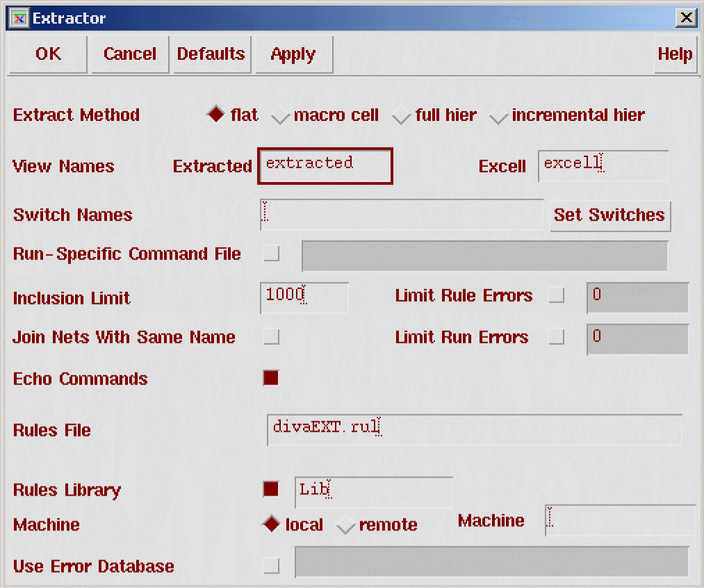Click the Rules File field with divaEXT.rul
Screen dimensions: 704x588
(475, 430)
